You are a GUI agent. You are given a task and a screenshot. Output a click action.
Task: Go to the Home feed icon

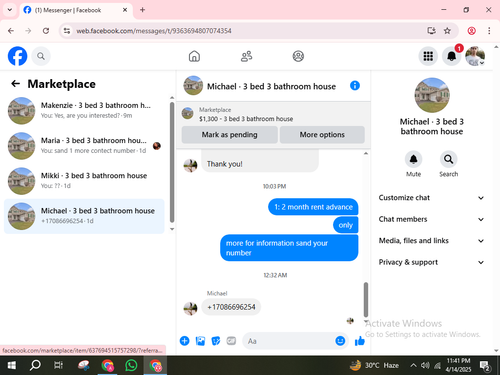(194, 56)
